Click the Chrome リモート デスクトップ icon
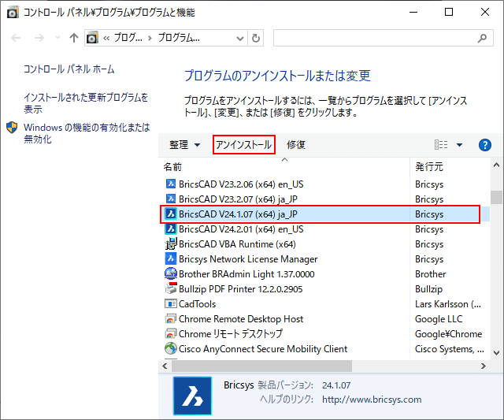 171,334
